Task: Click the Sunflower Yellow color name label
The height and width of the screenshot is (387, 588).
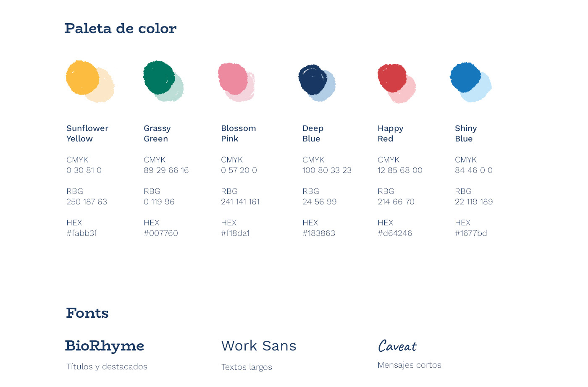Action: pos(87,133)
